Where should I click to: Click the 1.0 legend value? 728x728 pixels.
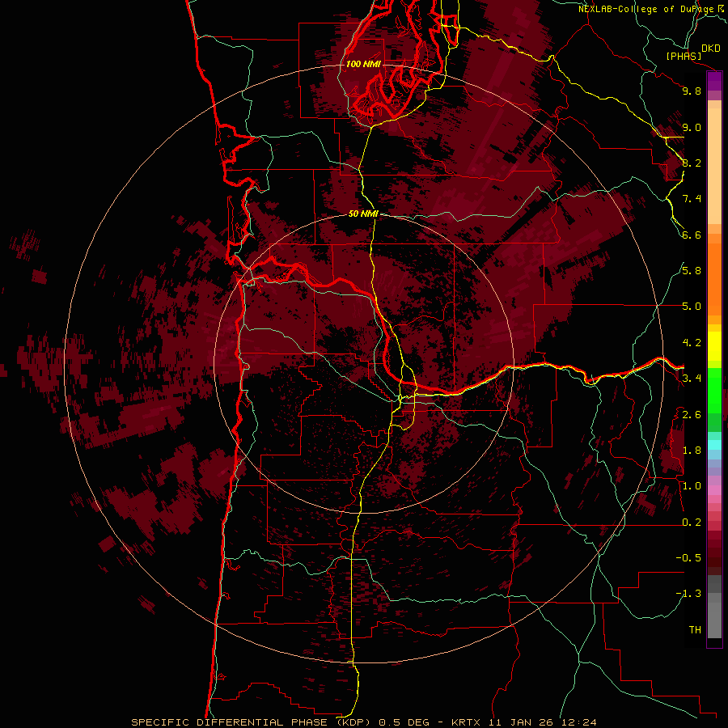[x=692, y=486]
